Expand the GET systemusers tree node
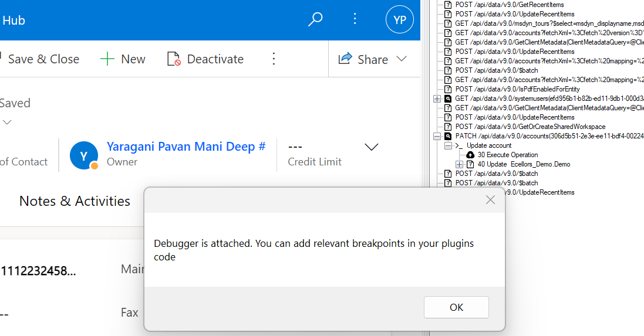This screenshot has height=336, width=644. (x=437, y=99)
